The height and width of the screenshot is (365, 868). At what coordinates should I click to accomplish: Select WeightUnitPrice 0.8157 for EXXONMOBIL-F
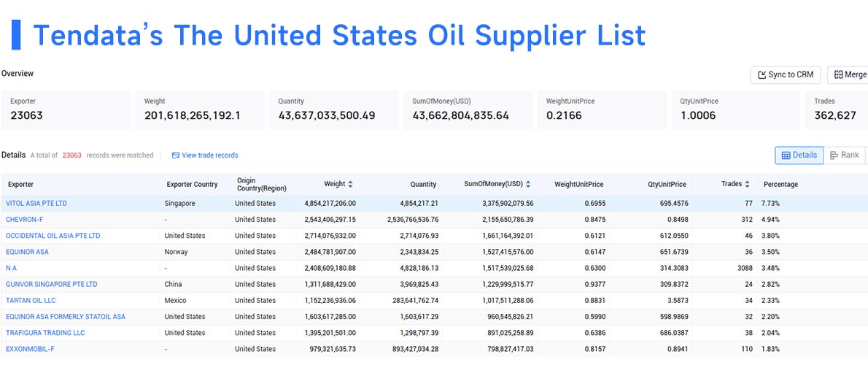[594, 349]
